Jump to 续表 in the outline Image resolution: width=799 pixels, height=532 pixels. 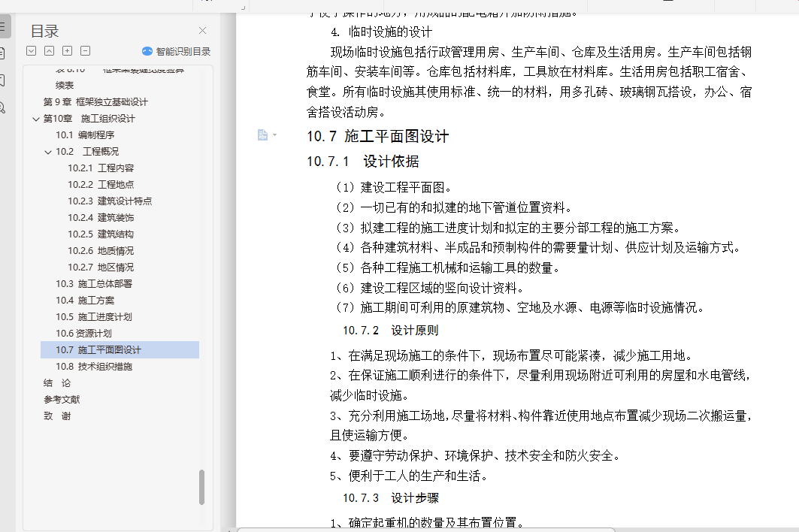click(65, 85)
